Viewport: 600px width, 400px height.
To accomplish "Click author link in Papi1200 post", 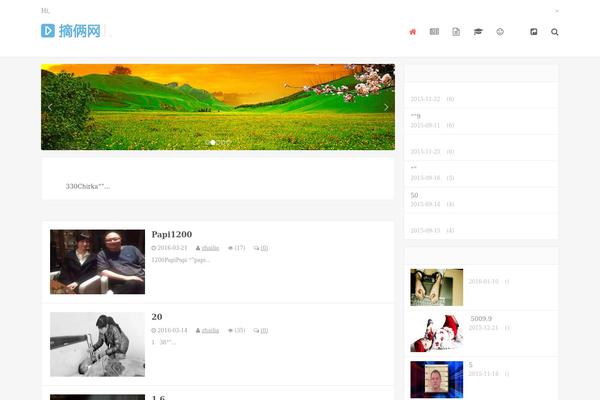I will [x=210, y=248].
